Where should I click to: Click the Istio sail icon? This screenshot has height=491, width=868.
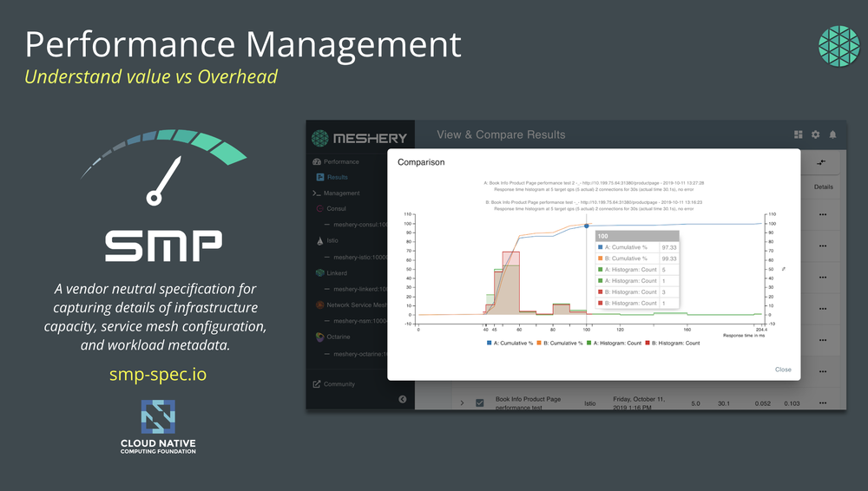(319, 241)
